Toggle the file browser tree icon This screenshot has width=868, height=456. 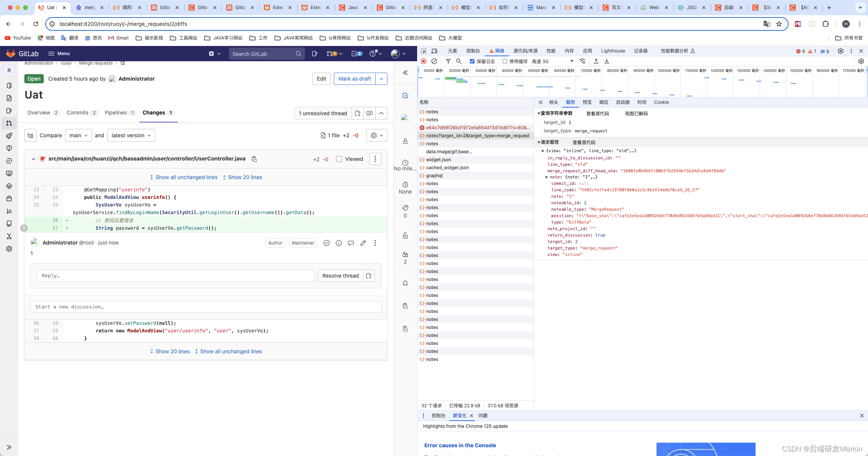[x=30, y=135]
